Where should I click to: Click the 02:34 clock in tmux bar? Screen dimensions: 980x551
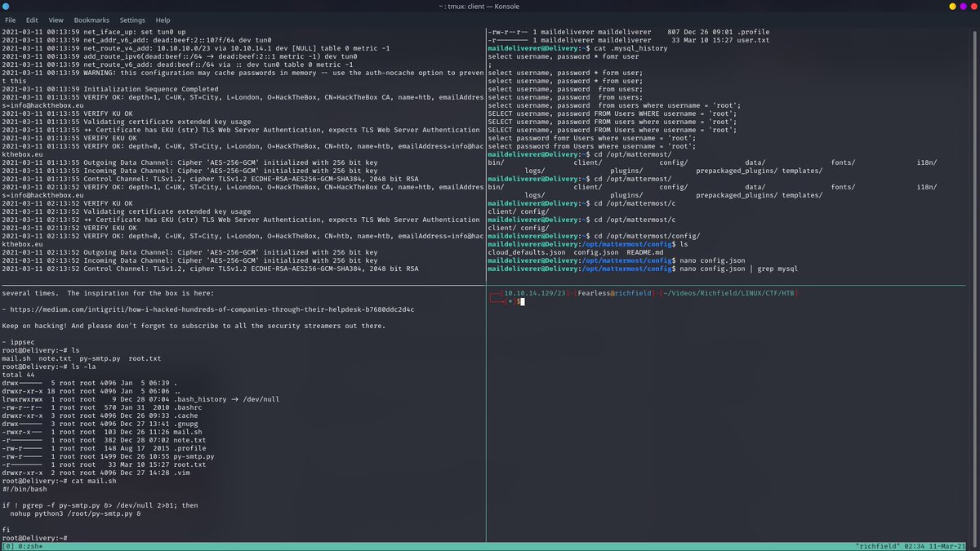916,544
